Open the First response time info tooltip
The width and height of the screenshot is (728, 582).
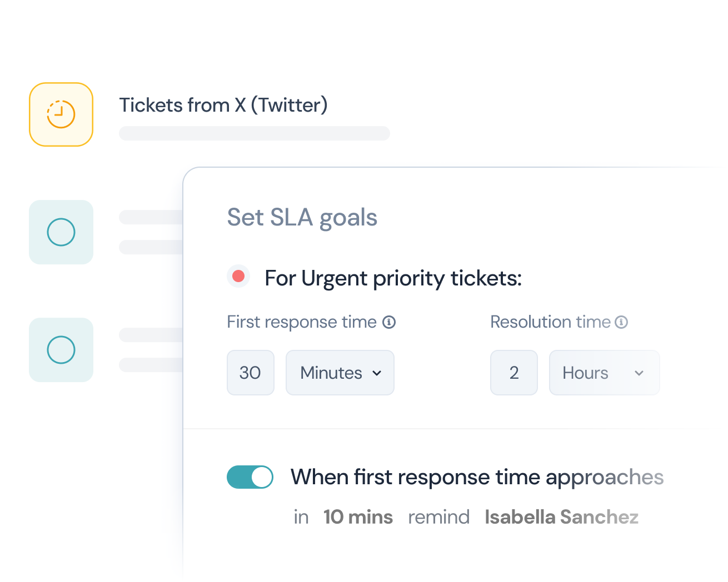(390, 322)
